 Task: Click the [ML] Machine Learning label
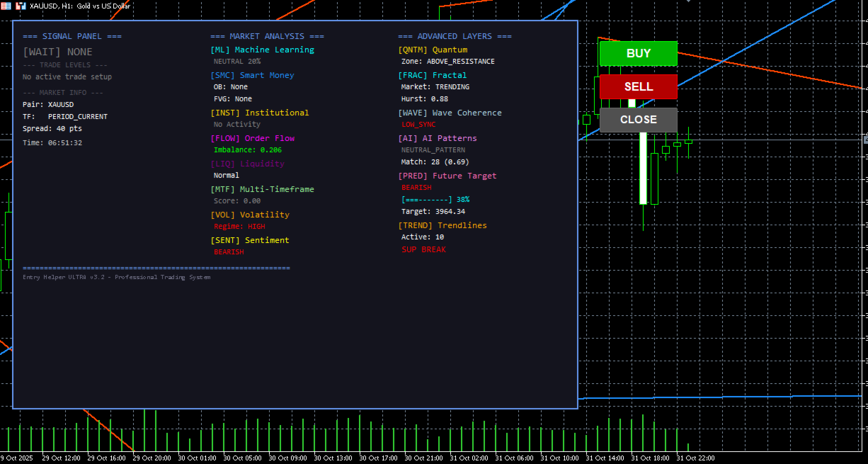click(x=262, y=50)
